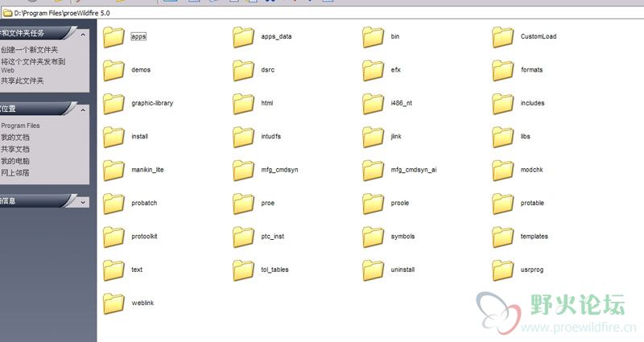Screen dimensions: 644x342
Task: Click the usrprog folder icon
Action: (502, 270)
